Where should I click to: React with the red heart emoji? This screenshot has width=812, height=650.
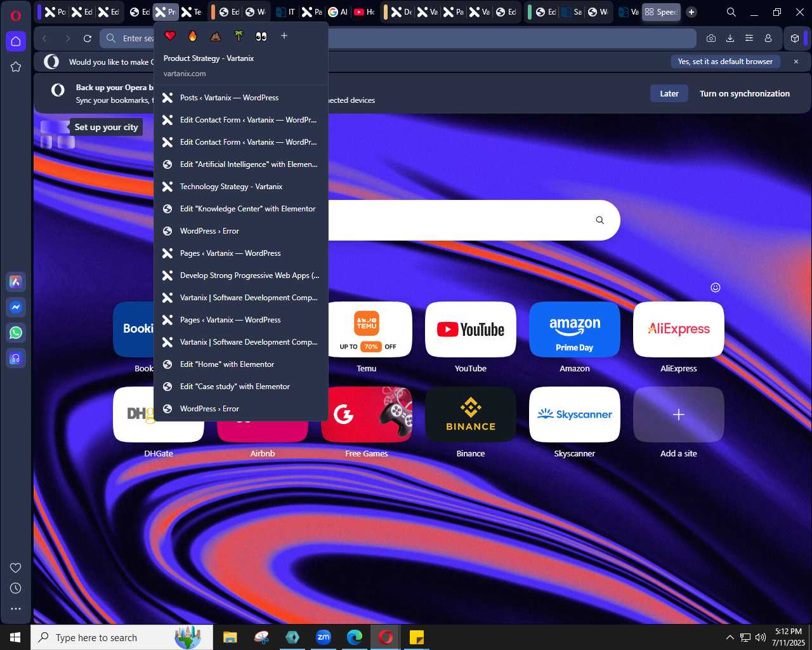click(x=170, y=36)
